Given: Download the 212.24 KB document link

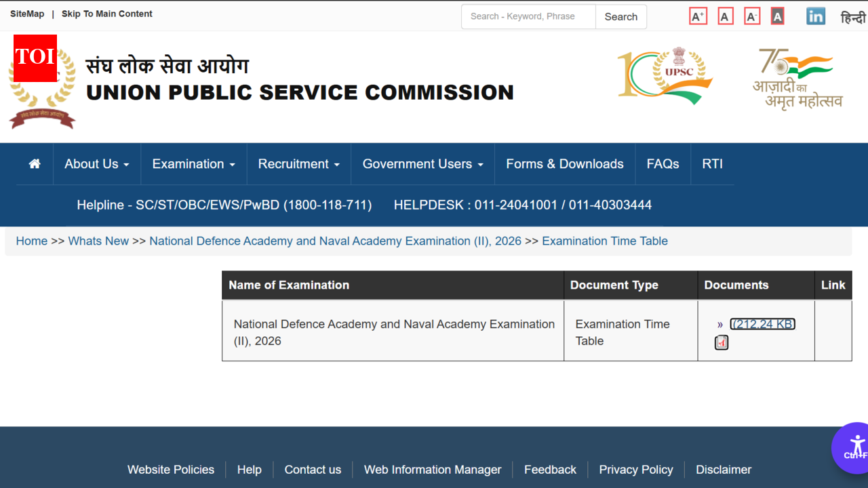Looking at the screenshot, I should pos(763,324).
